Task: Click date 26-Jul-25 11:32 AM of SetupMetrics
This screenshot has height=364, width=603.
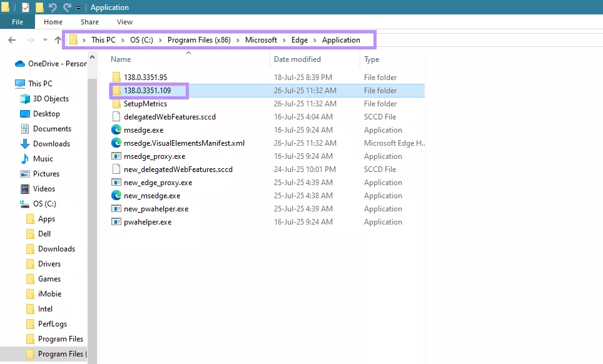Action: click(x=305, y=103)
